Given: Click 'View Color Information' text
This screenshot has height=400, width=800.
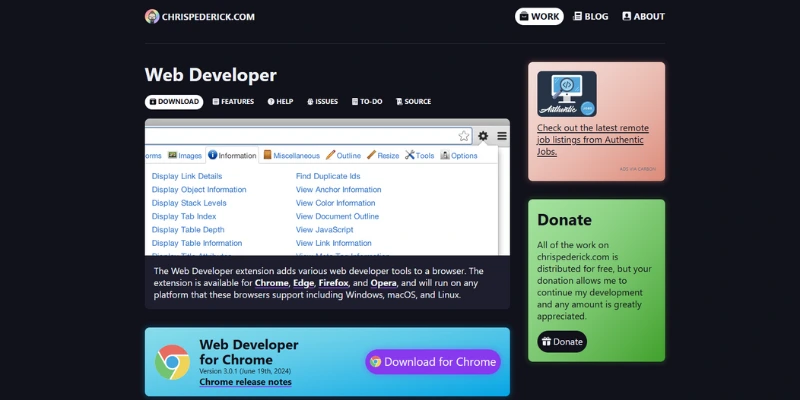Looking at the screenshot, I should [335, 203].
